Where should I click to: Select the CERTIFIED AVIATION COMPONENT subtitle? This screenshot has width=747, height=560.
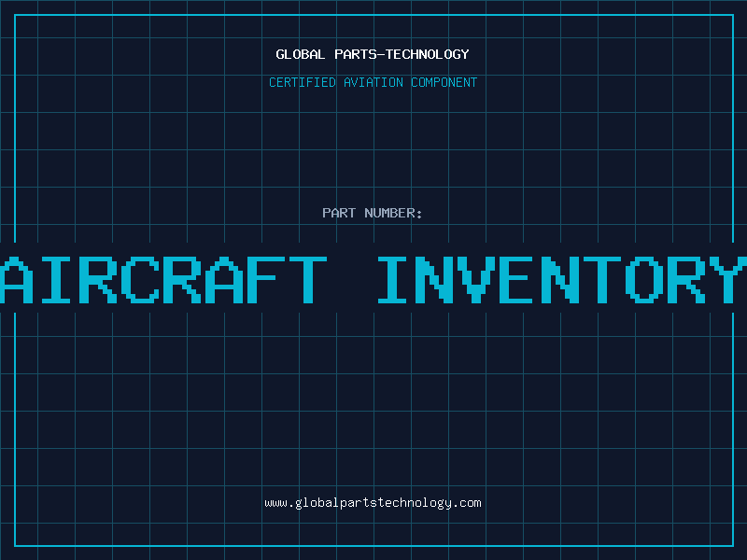[x=373, y=82]
